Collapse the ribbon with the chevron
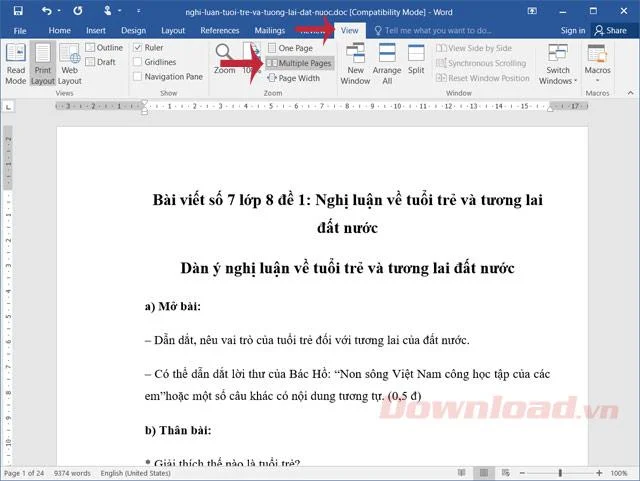This screenshot has height=481, width=640. [631, 93]
